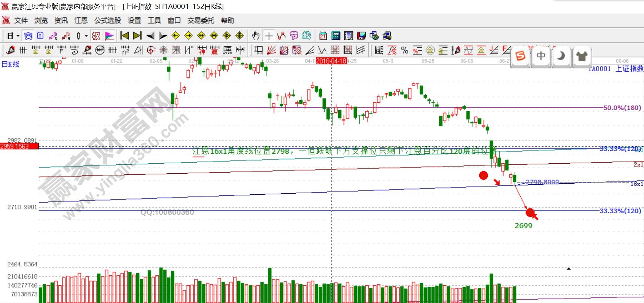Toggle the crosshair cursor mode

(269, 36)
